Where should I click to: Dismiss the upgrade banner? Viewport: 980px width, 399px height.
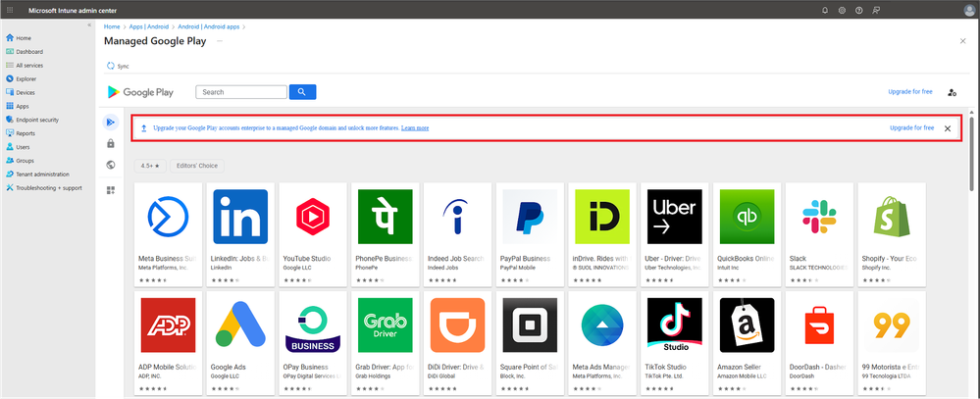click(948, 128)
